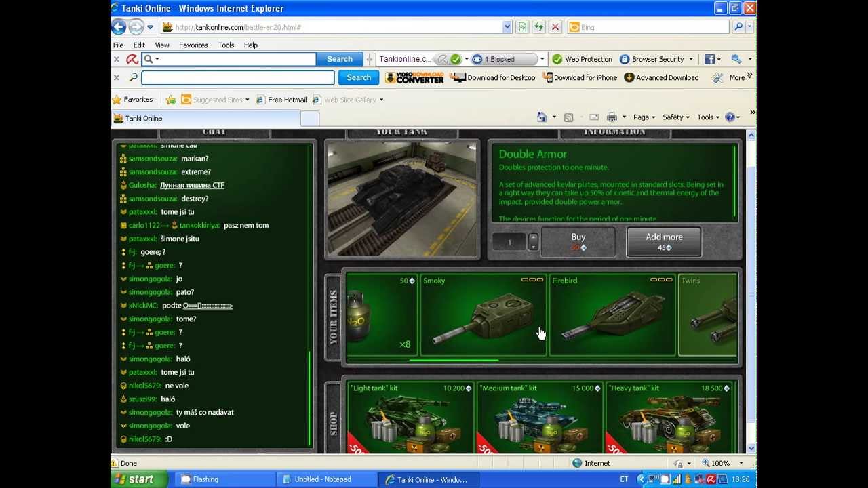Expand the Safety command dropdown

[677, 117]
